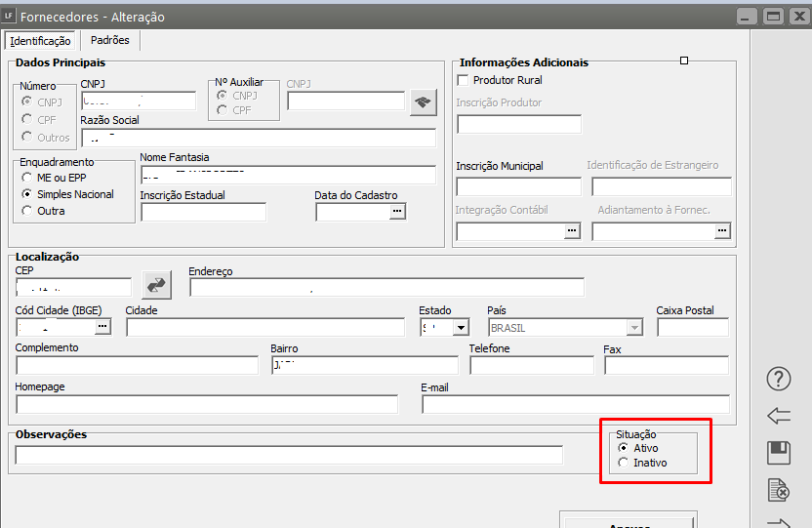Click the E-mail input field
The image size is (812, 528).
coord(575,404)
